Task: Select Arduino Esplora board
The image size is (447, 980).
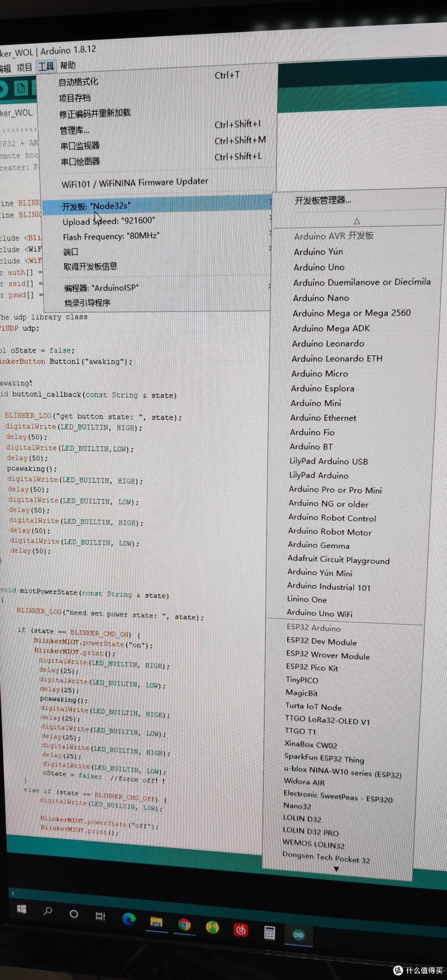Action: [322, 388]
